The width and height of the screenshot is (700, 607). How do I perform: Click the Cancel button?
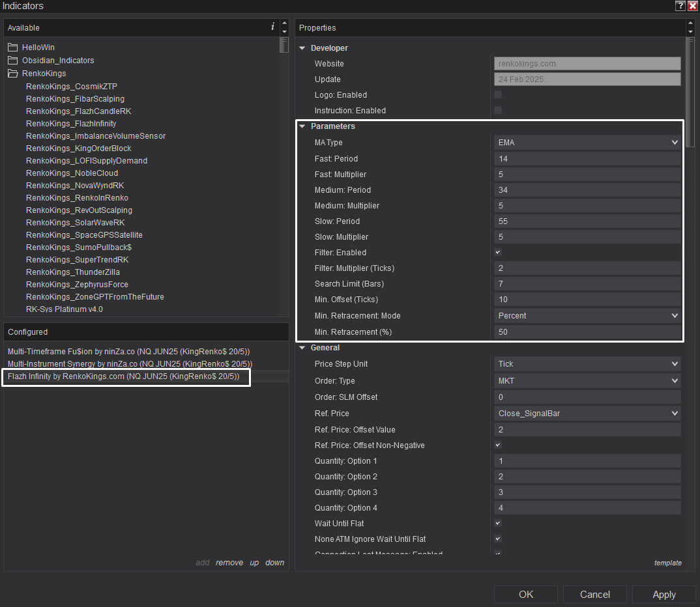tap(594, 594)
